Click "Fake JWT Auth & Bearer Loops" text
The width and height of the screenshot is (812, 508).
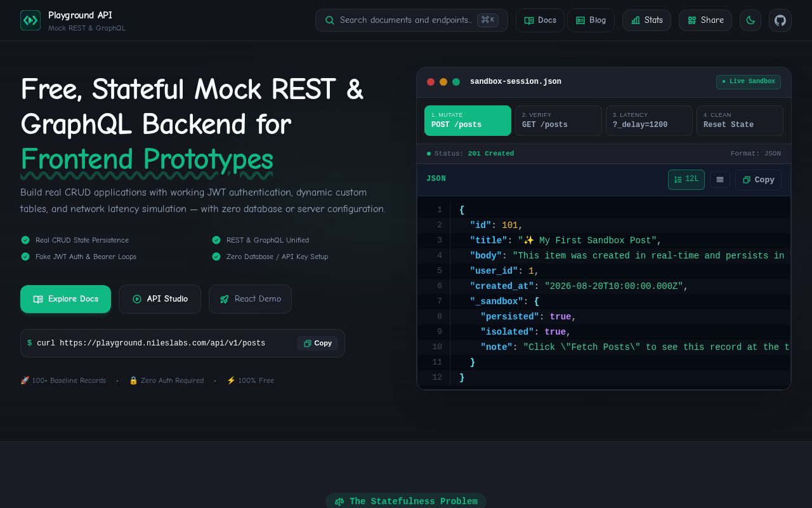click(x=86, y=257)
